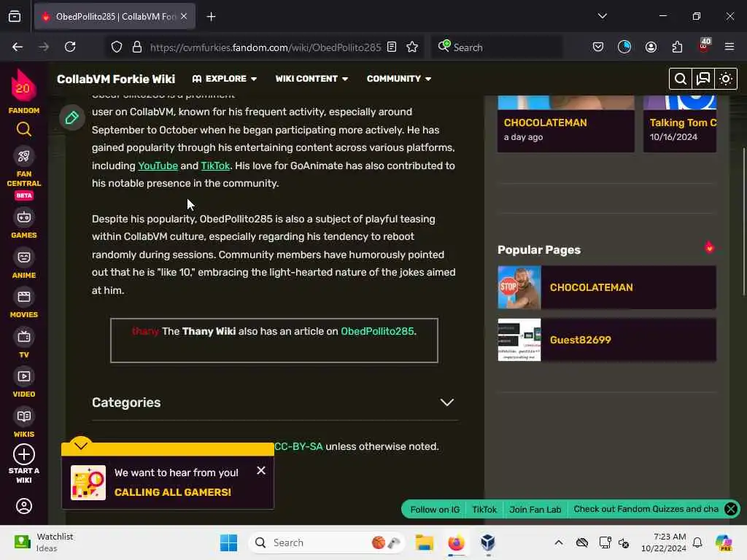Toggle reader view icon in address bar
The height and width of the screenshot is (560, 747).
tap(392, 47)
